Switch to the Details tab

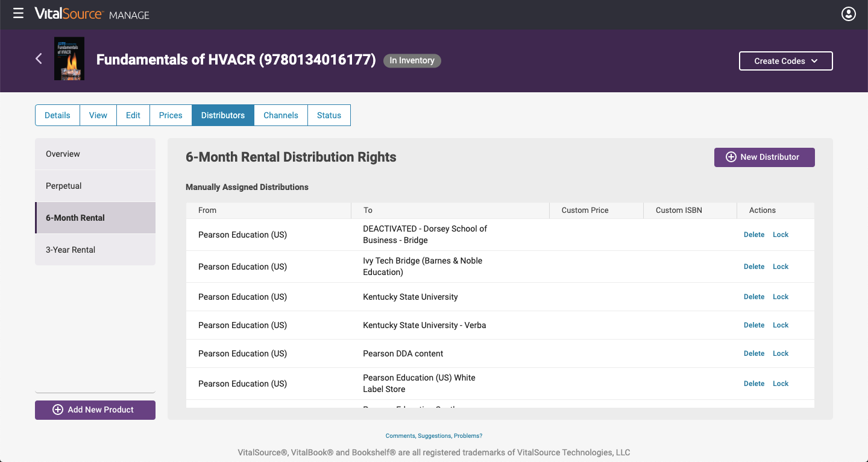pyautogui.click(x=57, y=115)
